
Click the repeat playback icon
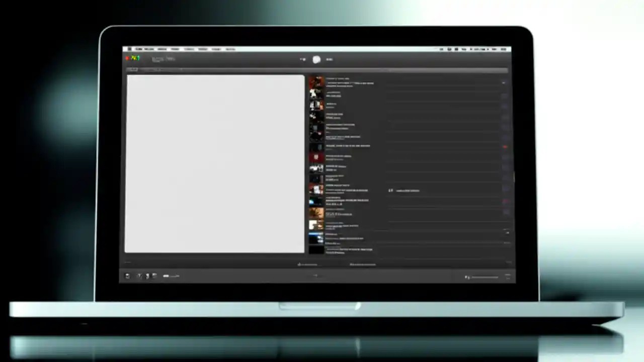[x=147, y=276]
